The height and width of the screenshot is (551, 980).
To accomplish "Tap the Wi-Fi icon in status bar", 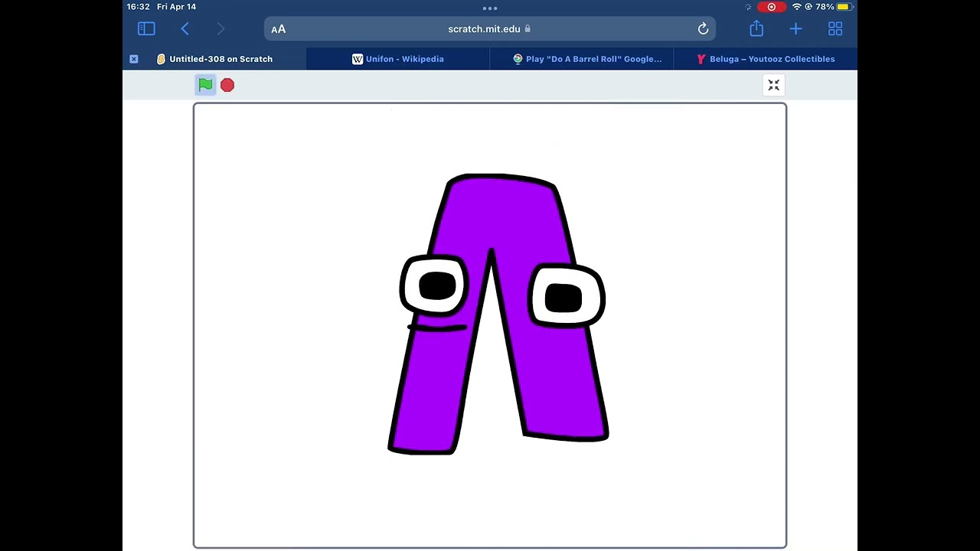I will [x=796, y=7].
